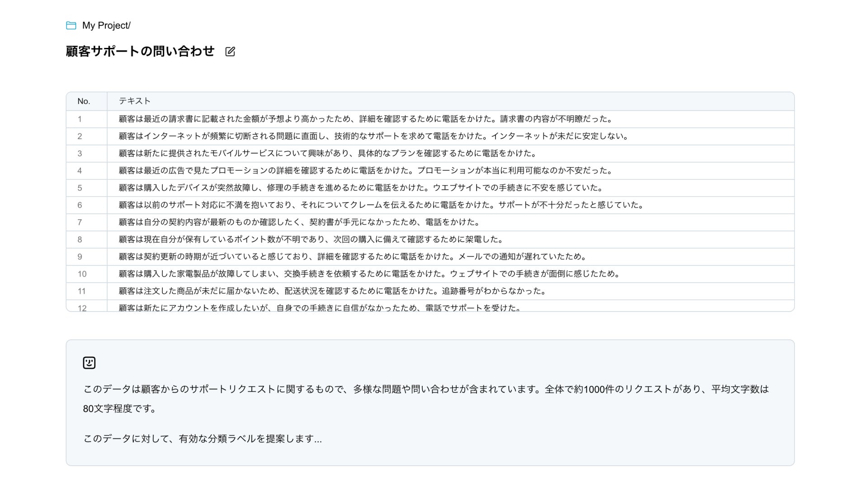Select row 11 about 配送状況 of order
868x488 pixels.
pyautogui.click(x=332, y=291)
